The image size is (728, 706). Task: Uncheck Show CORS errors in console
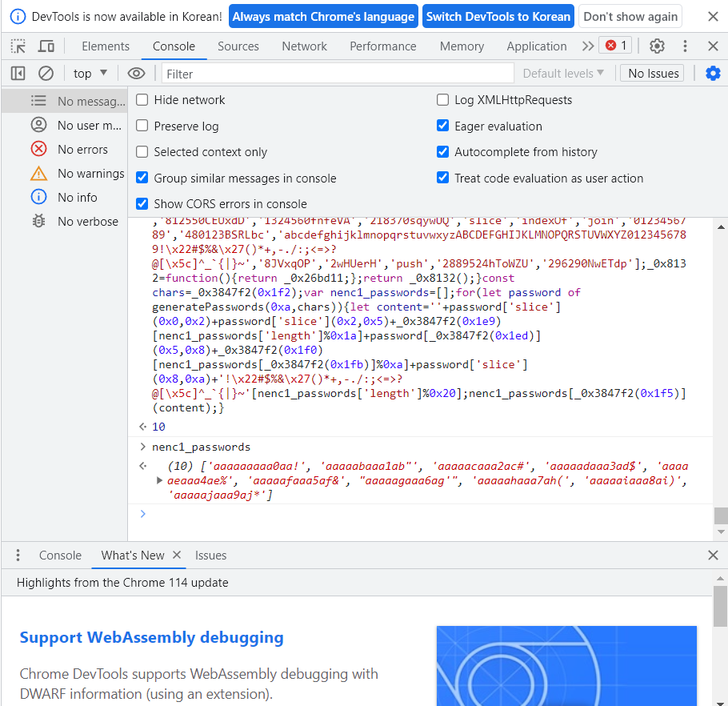coord(142,204)
